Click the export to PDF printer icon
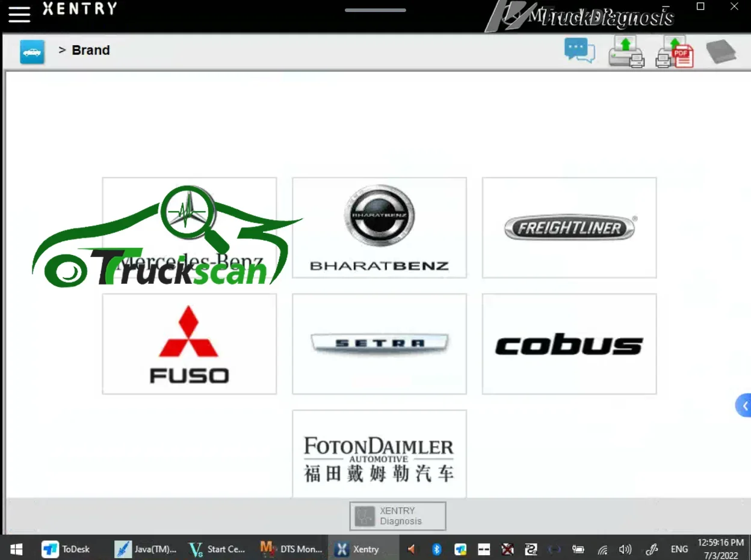Image resolution: width=751 pixels, height=560 pixels. point(674,51)
